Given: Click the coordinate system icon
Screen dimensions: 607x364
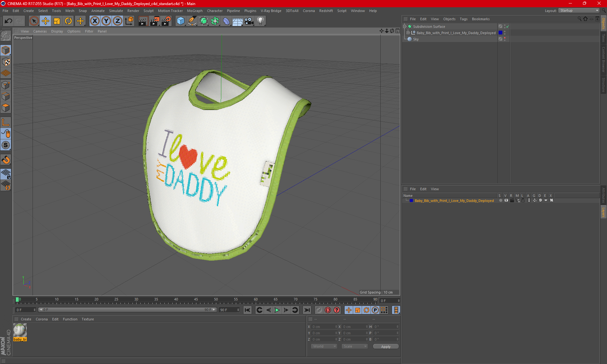Looking at the screenshot, I should [129, 21].
